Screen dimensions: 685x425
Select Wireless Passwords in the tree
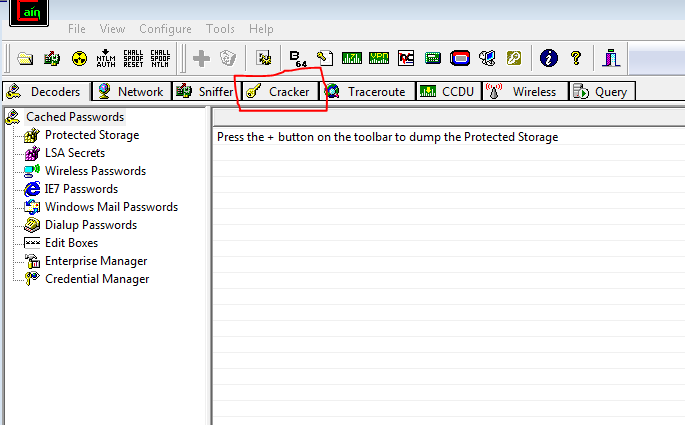pos(95,171)
